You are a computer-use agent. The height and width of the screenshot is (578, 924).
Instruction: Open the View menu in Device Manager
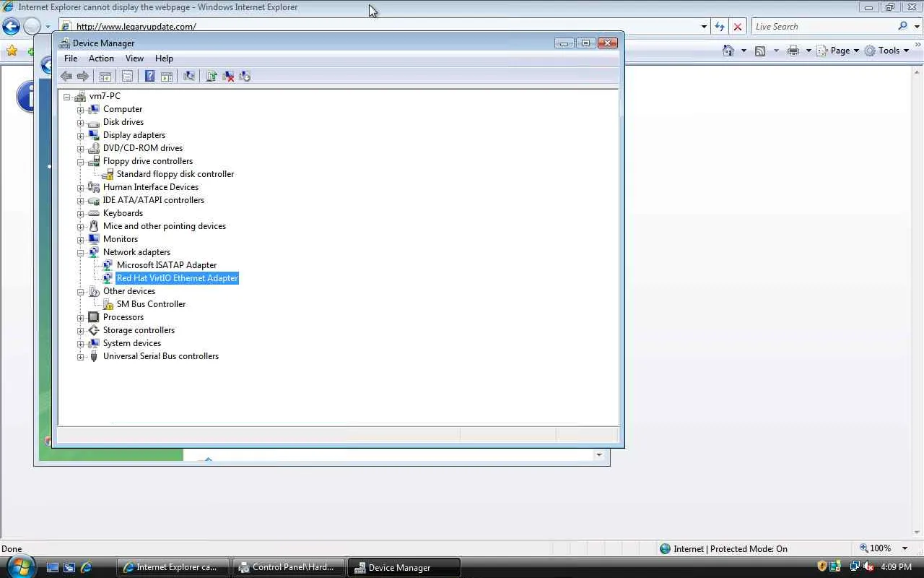(134, 59)
